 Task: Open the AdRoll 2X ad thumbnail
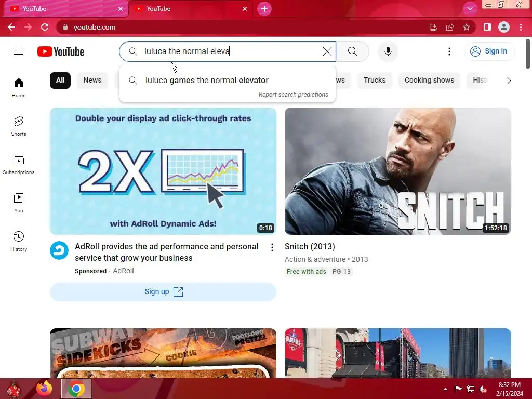pos(163,171)
